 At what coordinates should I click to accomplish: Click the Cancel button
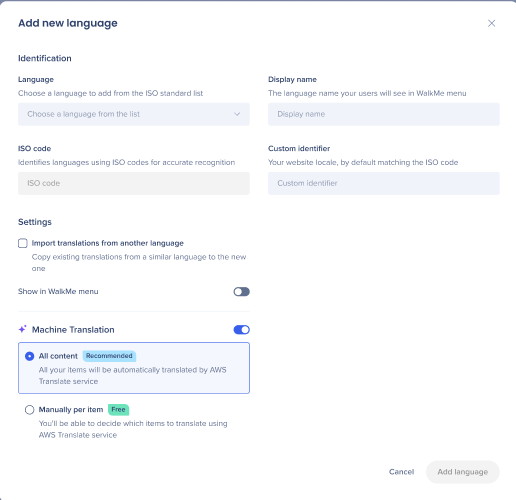[401, 472]
